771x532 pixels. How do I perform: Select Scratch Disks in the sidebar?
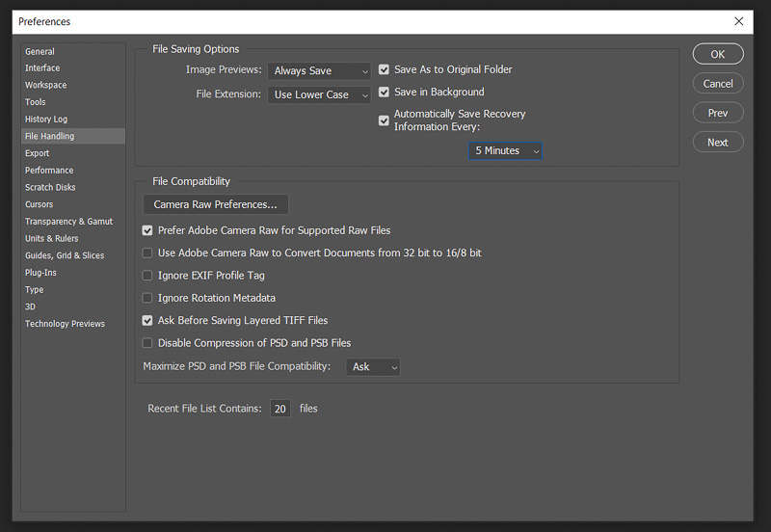[50, 187]
